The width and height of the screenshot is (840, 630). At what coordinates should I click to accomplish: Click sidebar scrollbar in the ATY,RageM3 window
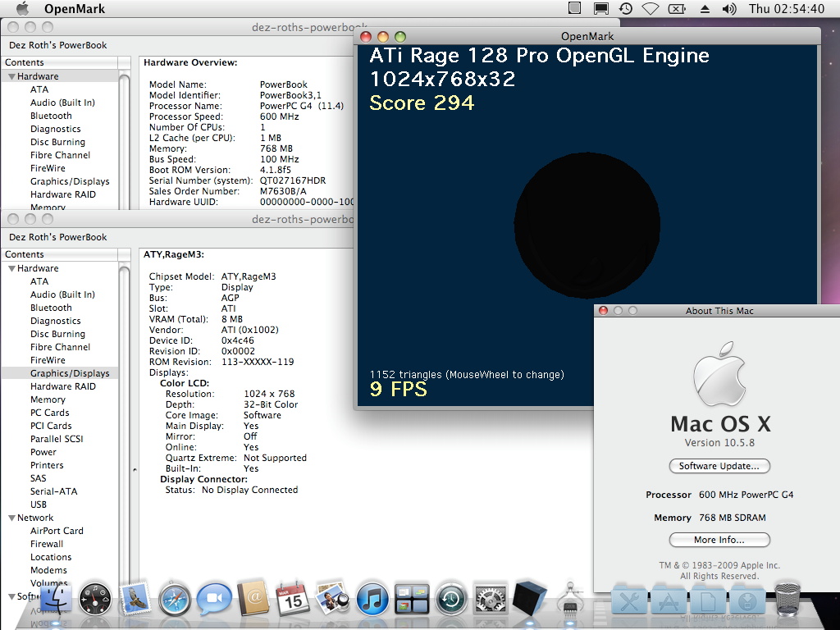(125, 410)
